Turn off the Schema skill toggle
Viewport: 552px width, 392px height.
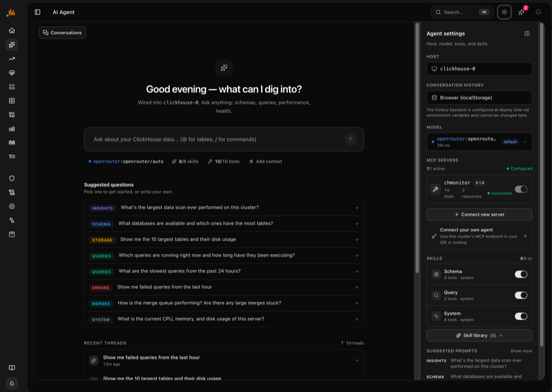click(521, 274)
